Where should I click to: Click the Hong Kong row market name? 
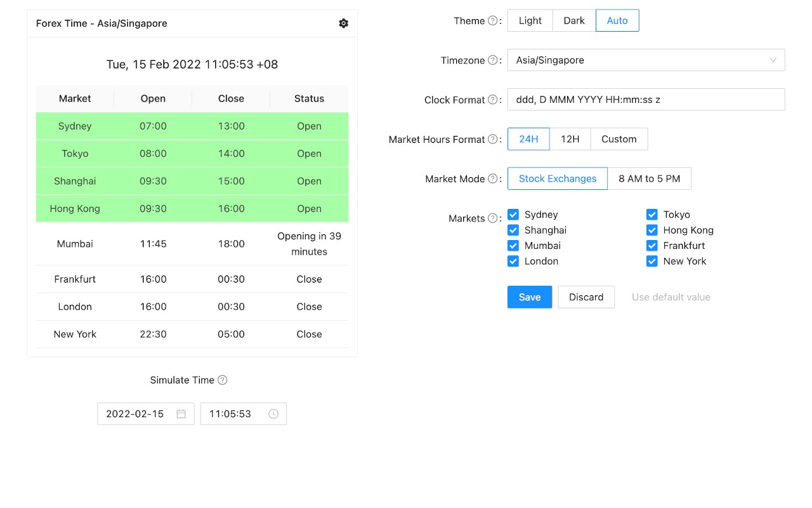click(75, 208)
